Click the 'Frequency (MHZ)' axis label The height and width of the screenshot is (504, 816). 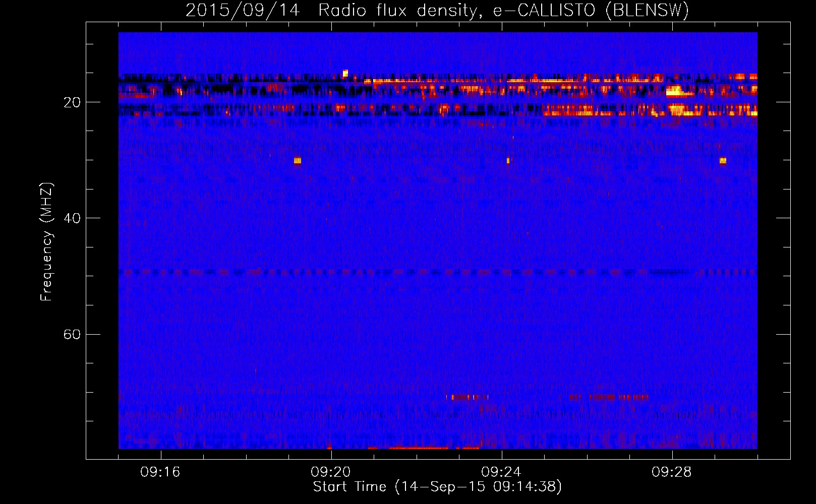tap(46, 242)
